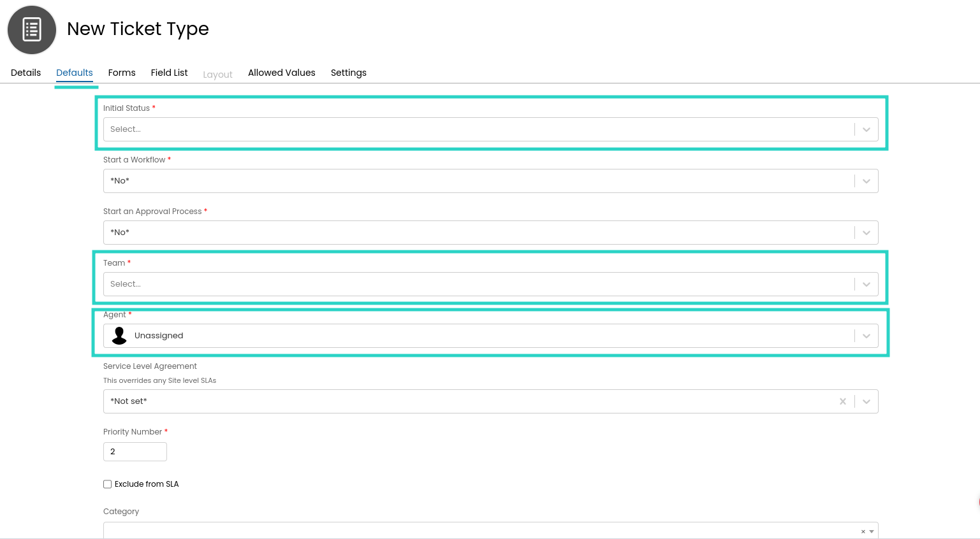Open the Forms tab
The width and height of the screenshot is (980, 539).
(x=122, y=73)
